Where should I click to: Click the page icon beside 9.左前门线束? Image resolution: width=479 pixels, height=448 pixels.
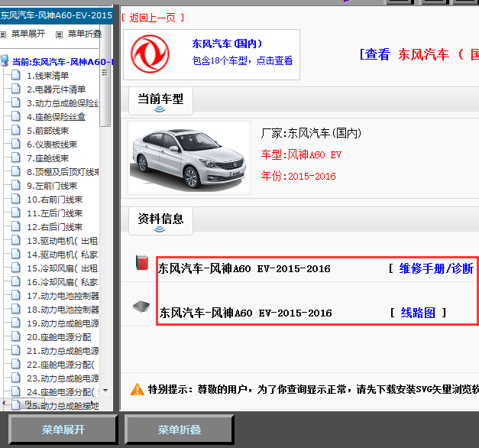click(16, 185)
